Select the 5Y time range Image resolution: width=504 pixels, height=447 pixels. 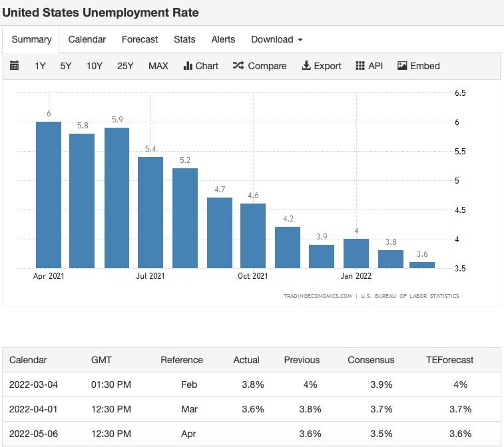[65, 66]
